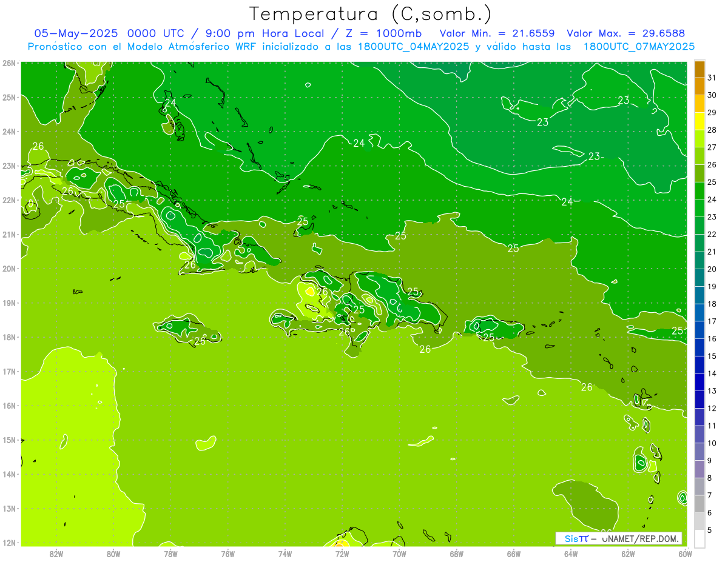Screen dimensions: 728x562
Task: Click the 31 label on the color scale
Action: point(712,78)
